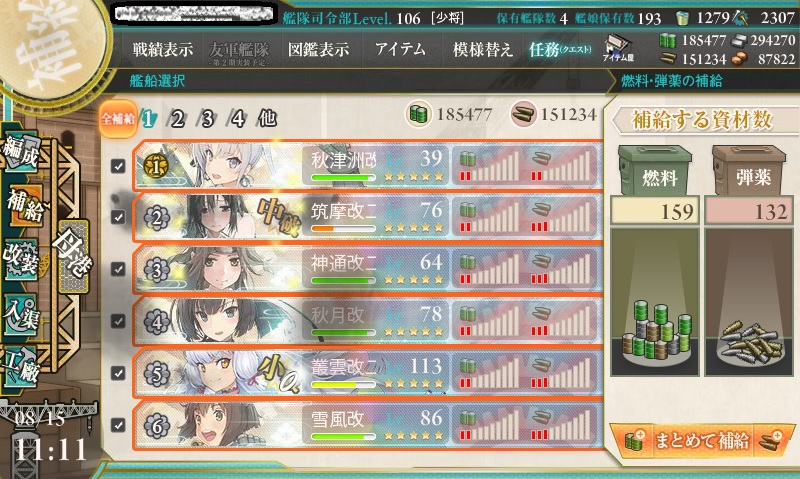Click the 弾薬 ammo crate icon
The width and height of the screenshot is (800, 479).
(749, 170)
